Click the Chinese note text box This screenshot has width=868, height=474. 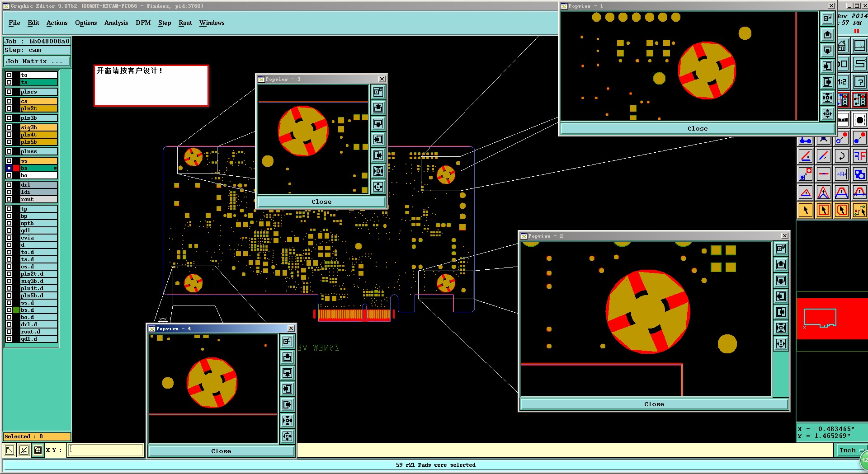[x=151, y=85]
